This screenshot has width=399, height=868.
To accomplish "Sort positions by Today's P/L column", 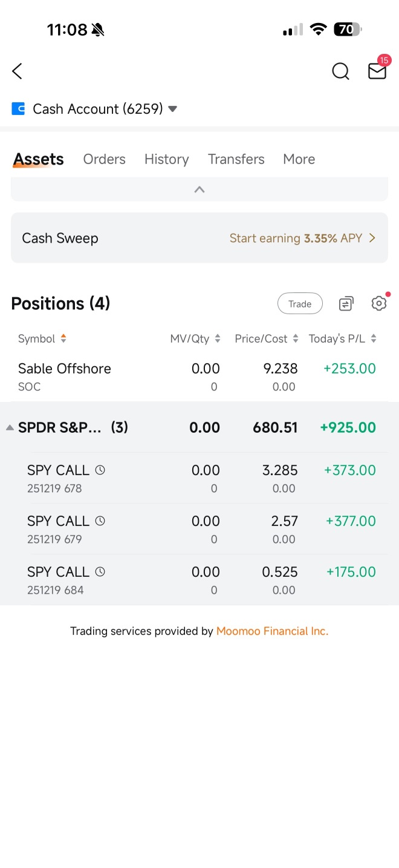I will [x=343, y=339].
